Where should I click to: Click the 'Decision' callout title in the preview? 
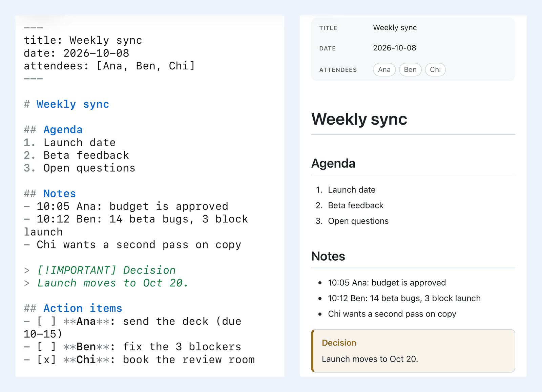pos(339,343)
